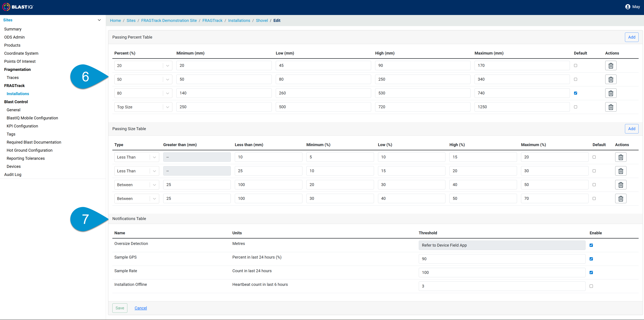The image size is (644, 320).
Task: Remove the Less Than 25 mm row
Action: [621, 171]
